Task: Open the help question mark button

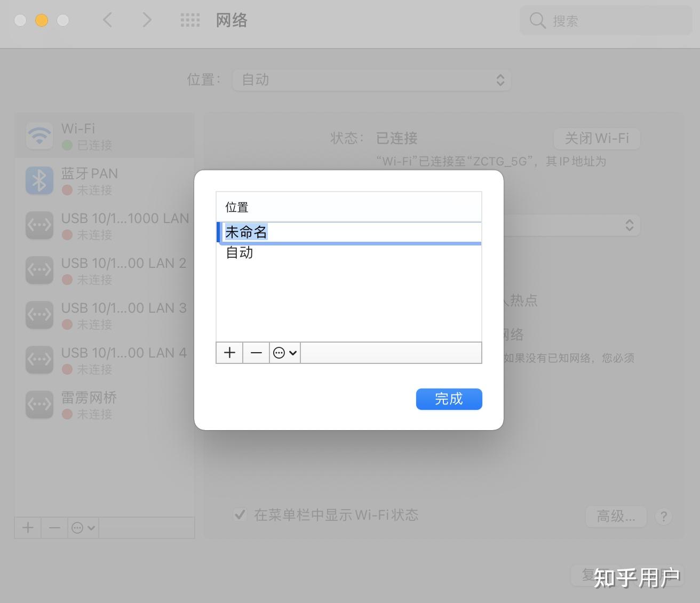Action: (x=663, y=517)
